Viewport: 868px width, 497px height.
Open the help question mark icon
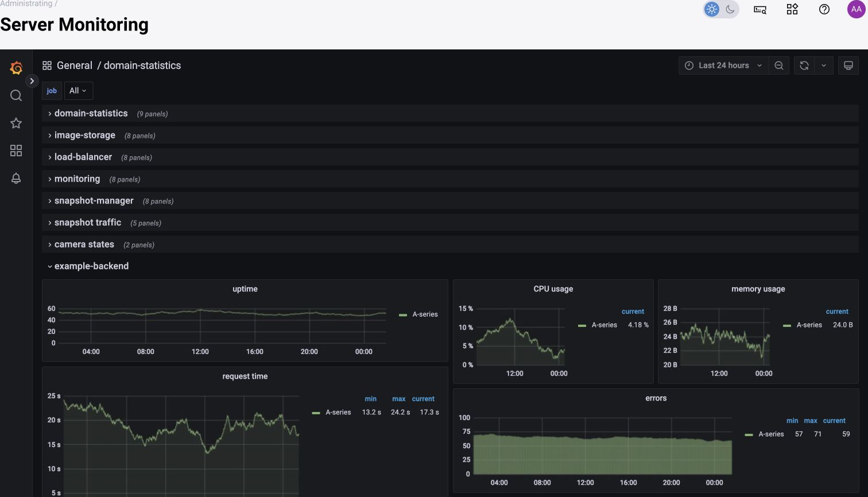(x=824, y=9)
